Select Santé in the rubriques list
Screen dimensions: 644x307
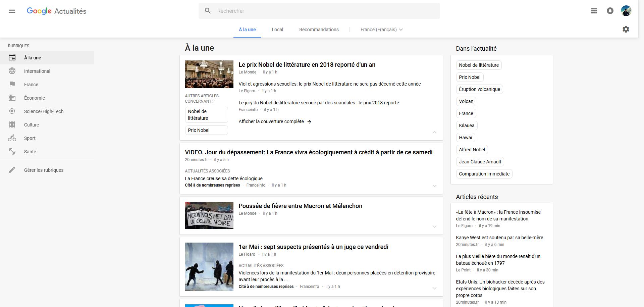[x=47, y=152]
